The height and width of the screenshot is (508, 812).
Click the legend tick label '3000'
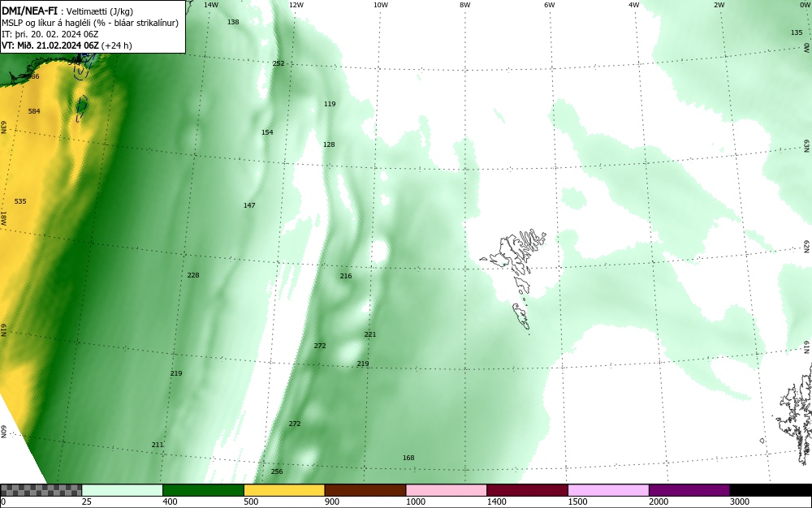coord(740,502)
